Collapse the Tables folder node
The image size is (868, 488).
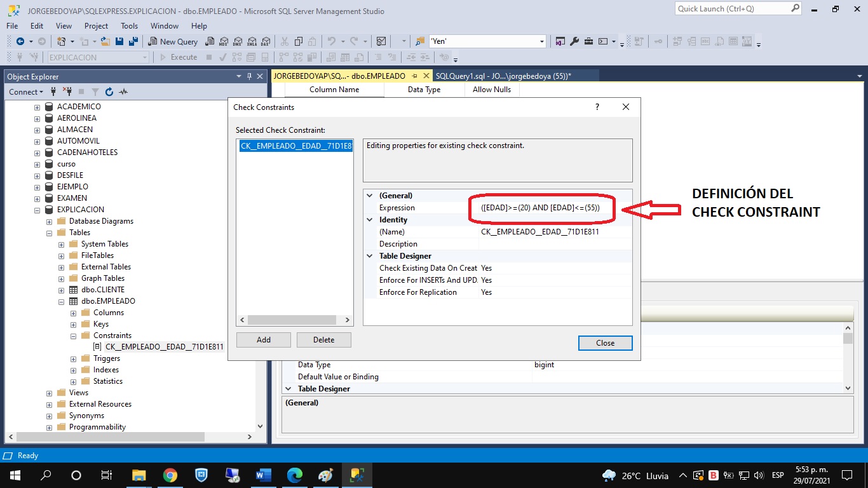tap(50, 233)
